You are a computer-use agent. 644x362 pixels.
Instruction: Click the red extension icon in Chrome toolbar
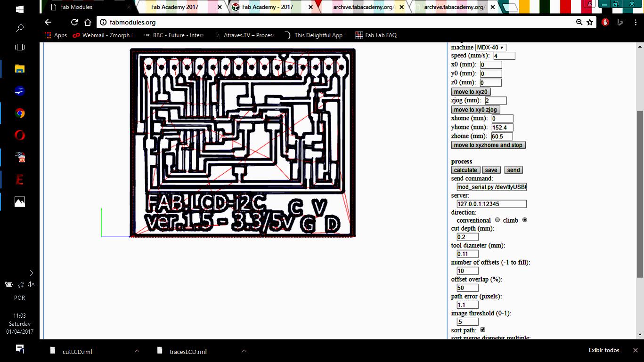tap(605, 22)
